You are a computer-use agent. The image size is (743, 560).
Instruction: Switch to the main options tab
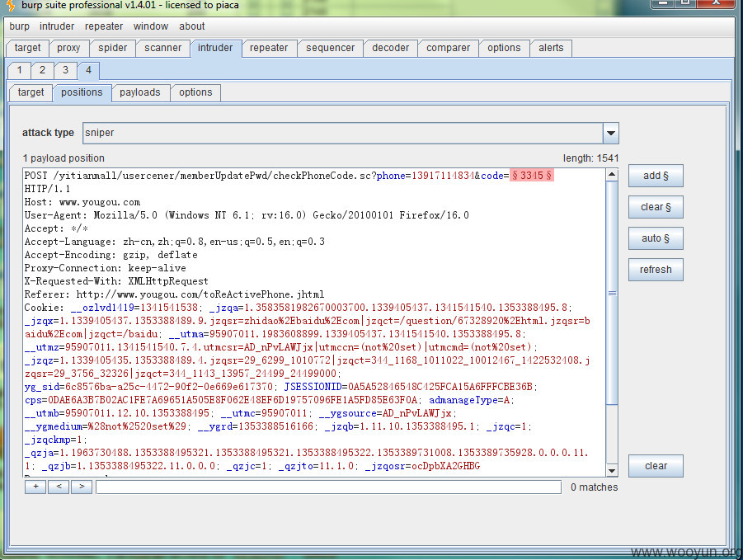504,48
